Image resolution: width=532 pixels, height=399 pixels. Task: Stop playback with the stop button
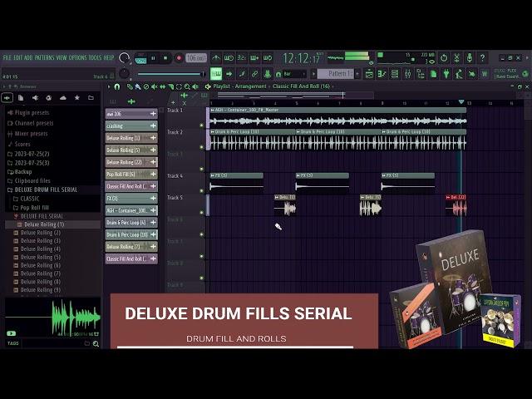165,58
